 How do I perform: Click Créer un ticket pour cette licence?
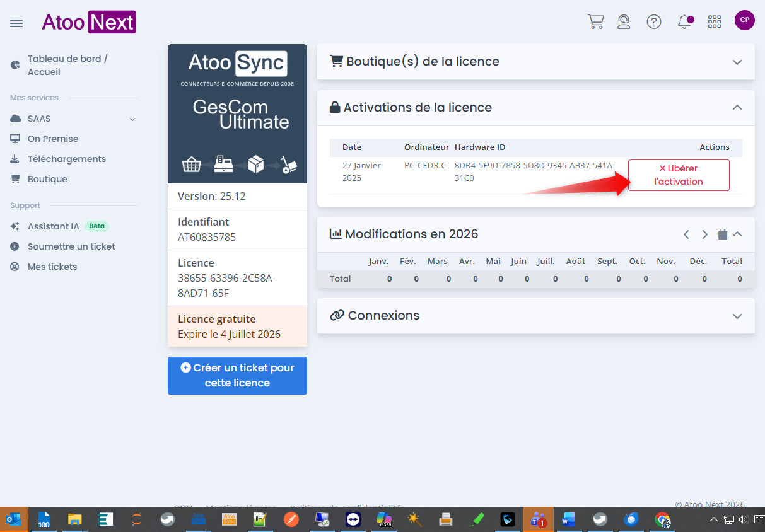coord(237,376)
